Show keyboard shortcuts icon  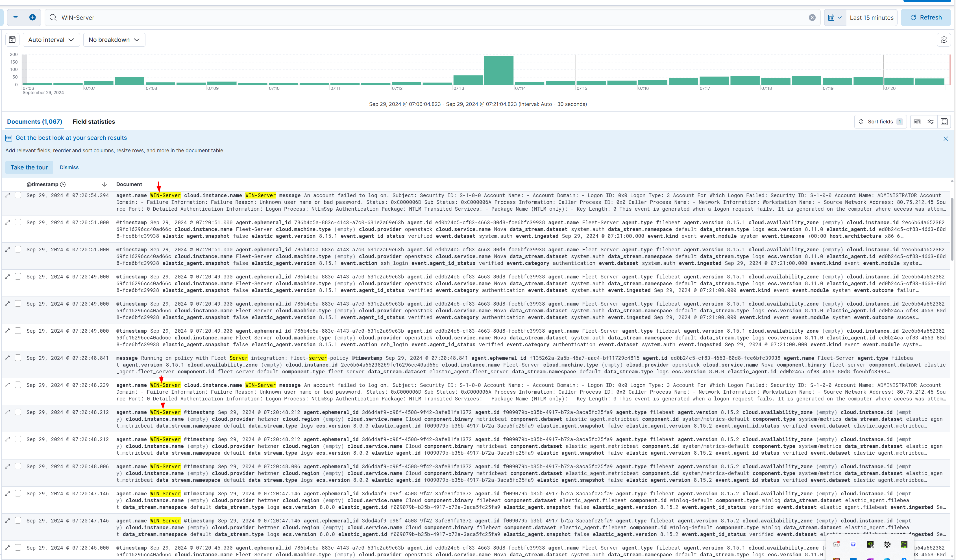(917, 122)
